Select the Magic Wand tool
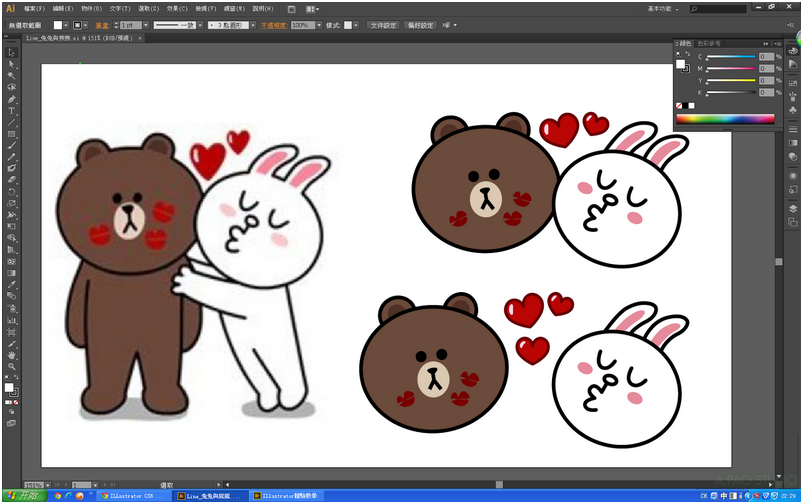Image resolution: width=804 pixels, height=504 pixels. pyautogui.click(x=11, y=76)
